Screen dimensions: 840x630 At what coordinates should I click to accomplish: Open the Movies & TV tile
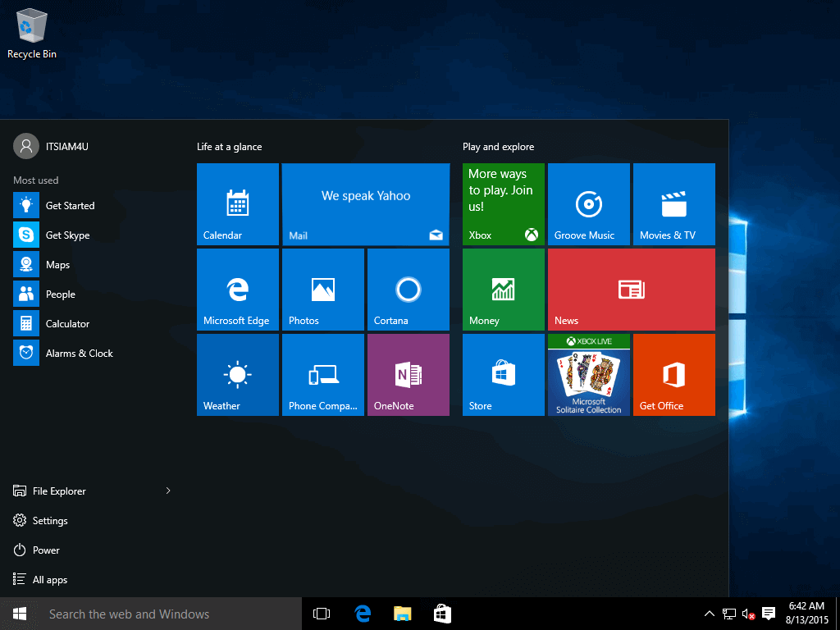click(x=673, y=204)
